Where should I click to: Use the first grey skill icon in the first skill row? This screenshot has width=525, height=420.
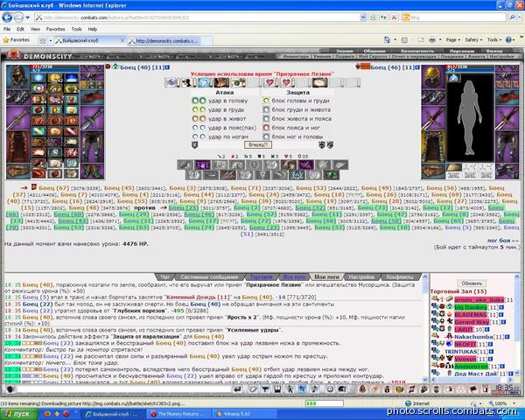pyautogui.click(x=185, y=164)
